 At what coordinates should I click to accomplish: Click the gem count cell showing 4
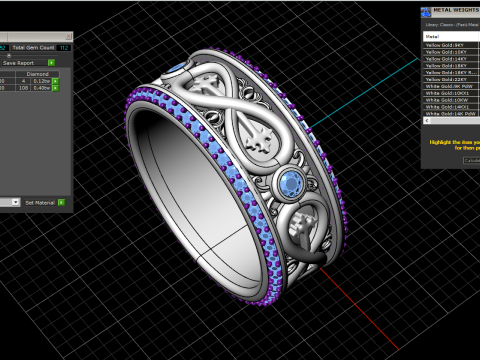point(23,81)
